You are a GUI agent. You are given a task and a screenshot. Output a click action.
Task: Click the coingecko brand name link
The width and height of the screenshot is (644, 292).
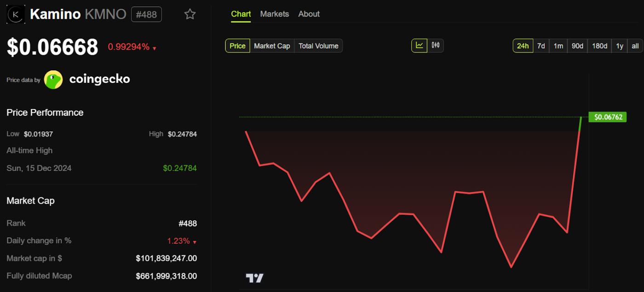tap(99, 79)
